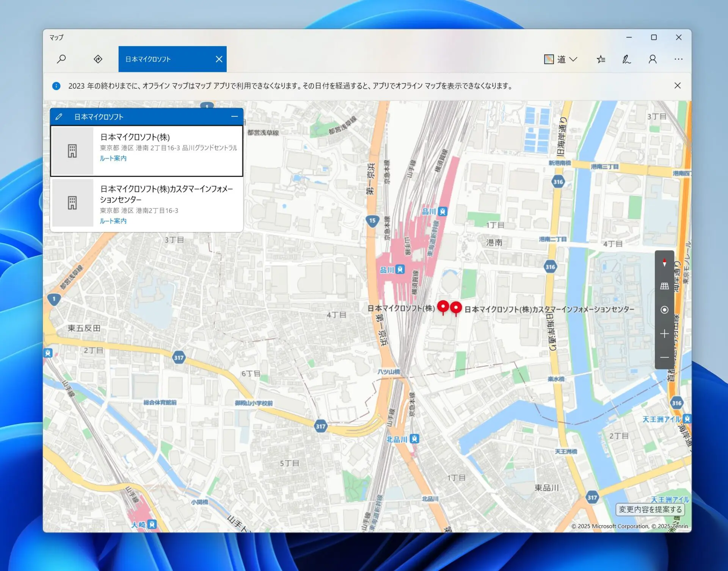Image resolution: width=728 pixels, height=571 pixels.
Task: Zoom in with the plus button
Action: [x=664, y=334]
